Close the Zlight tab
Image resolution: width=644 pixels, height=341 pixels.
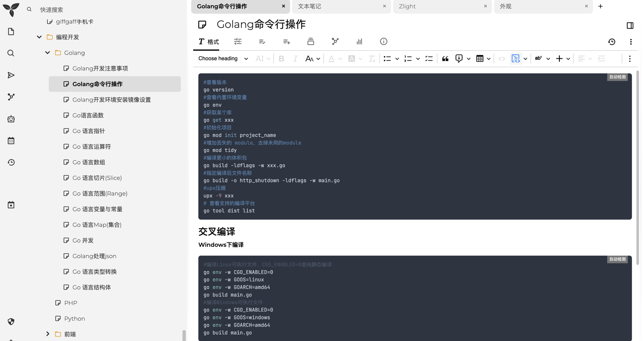coord(486,6)
